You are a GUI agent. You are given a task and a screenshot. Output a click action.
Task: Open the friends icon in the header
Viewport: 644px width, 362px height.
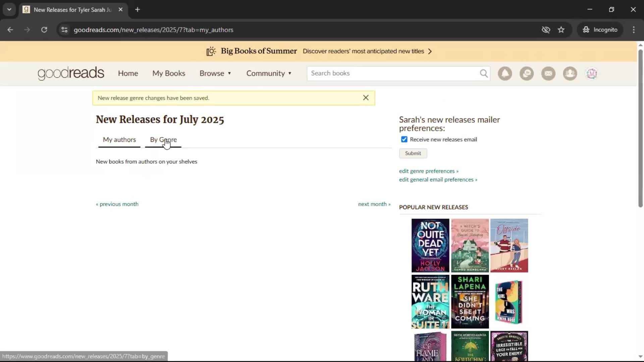570,73
